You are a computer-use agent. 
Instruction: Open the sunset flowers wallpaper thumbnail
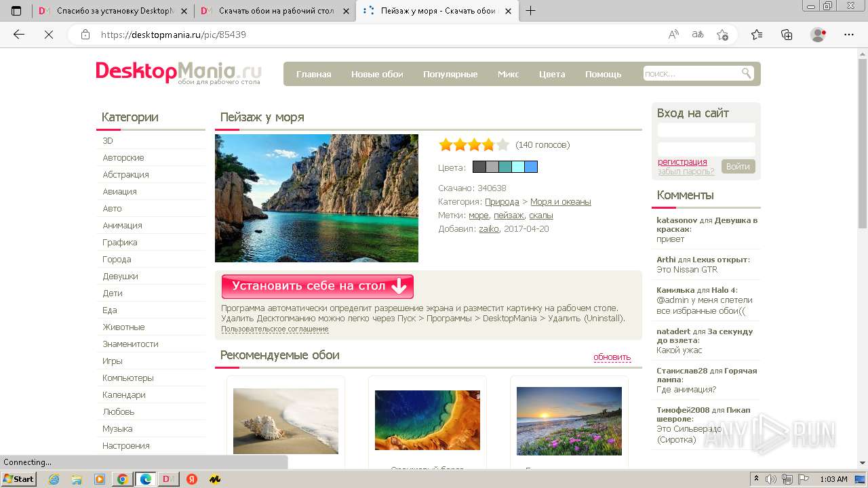coord(569,421)
